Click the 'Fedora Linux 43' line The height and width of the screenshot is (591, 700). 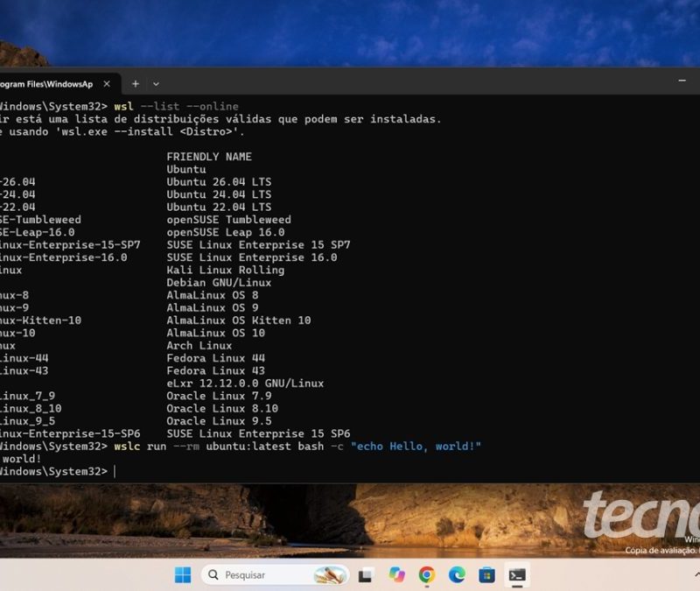[x=215, y=370]
